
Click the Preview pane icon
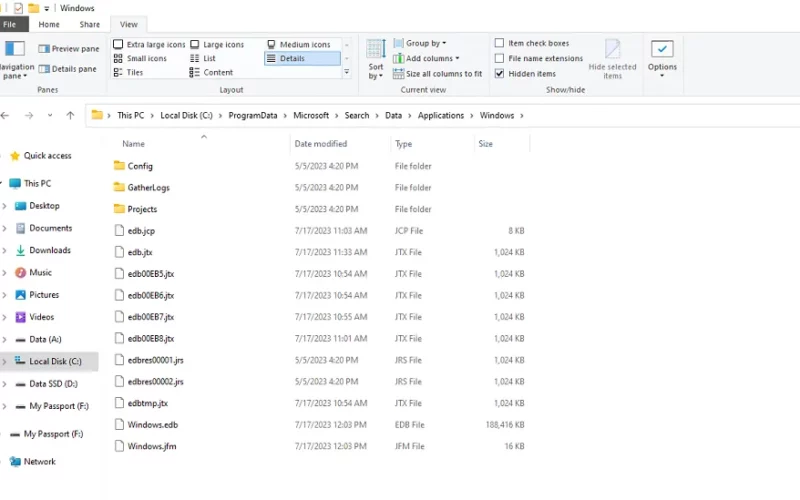coord(44,49)
